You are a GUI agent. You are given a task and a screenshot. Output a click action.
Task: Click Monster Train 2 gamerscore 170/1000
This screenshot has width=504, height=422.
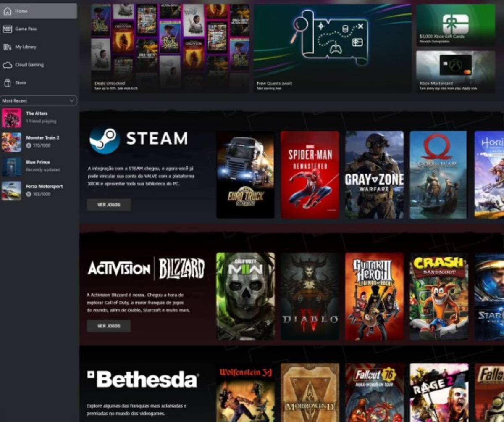point(37,145)
